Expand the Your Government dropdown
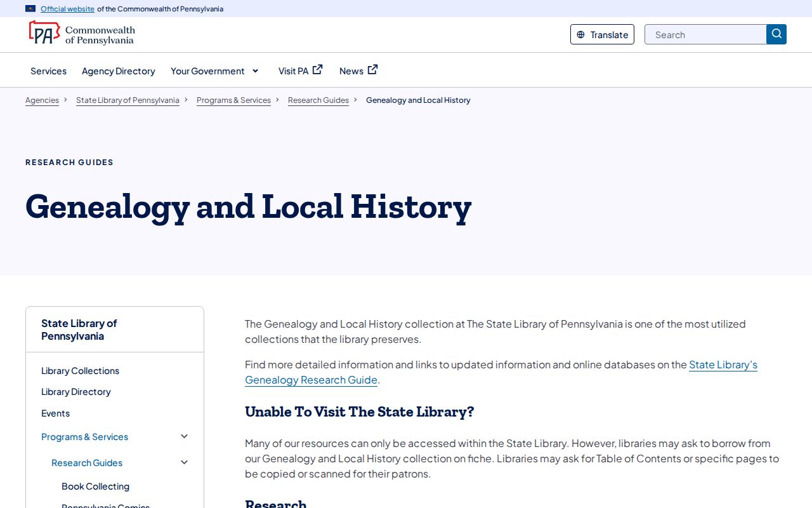The height and width of the screenshot is (508, 812). pyautogui.click(x=215, y=70)
